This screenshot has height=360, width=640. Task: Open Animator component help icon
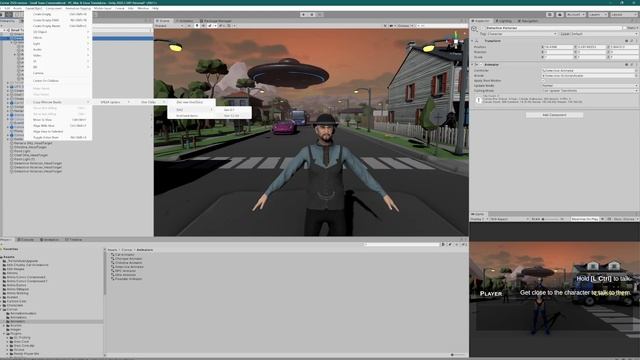(x=627, y=64)
